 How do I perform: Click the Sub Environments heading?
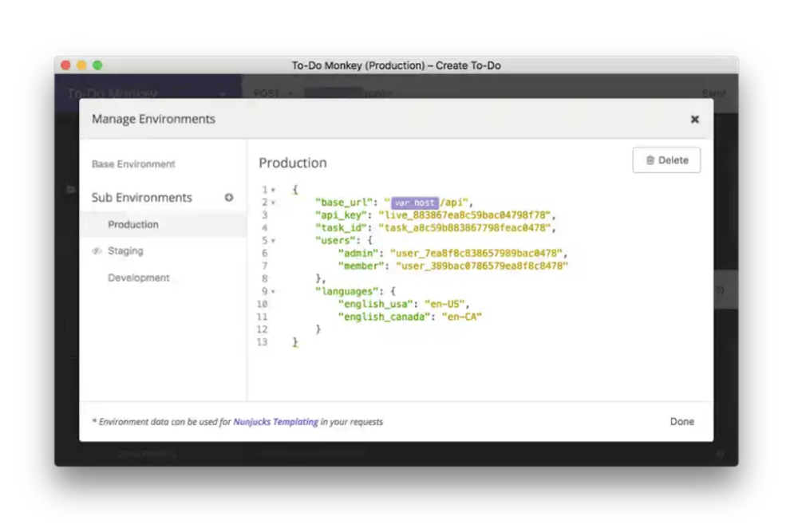click(x=141, y=197)
